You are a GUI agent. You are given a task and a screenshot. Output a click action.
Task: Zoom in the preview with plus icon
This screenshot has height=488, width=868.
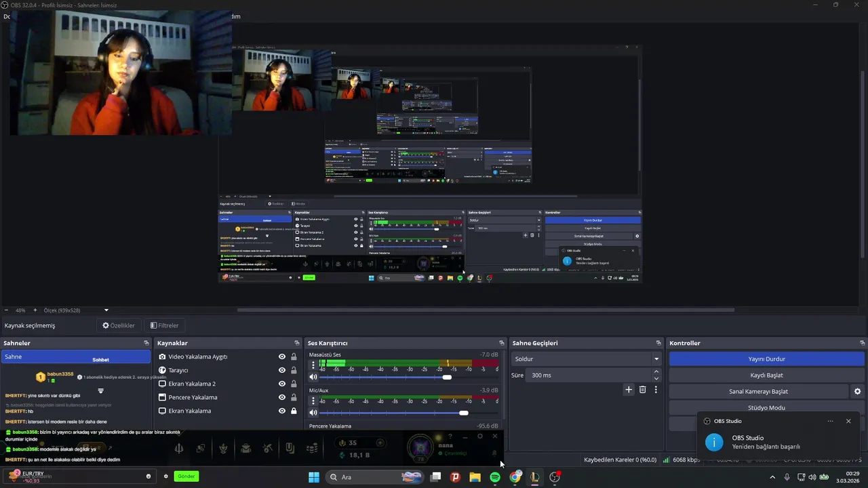[x=35, y=310]
